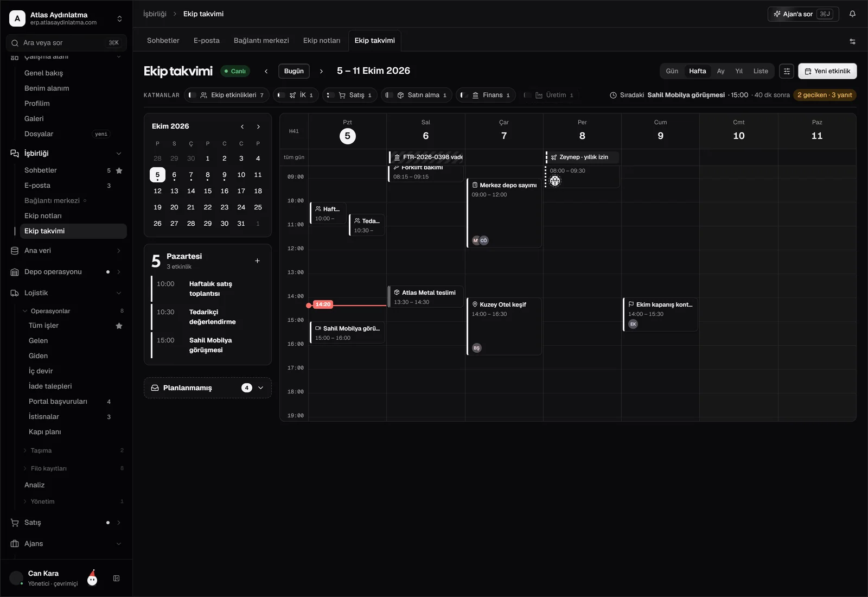Click the 14:20 current time marker

(323, 304)
